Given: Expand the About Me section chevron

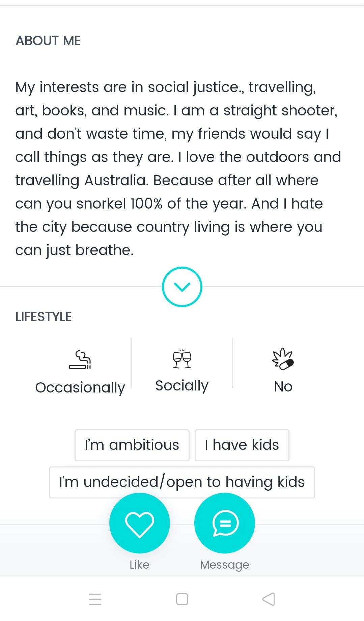Looking at the screenshot, I should point(182,287).
